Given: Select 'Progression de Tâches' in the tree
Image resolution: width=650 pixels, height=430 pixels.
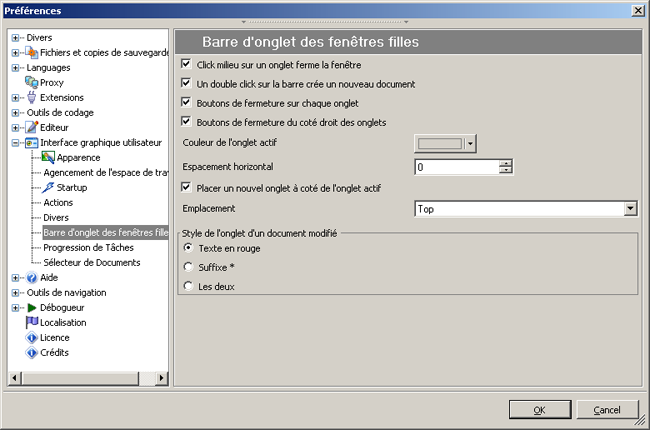Looking at the screenshot, I should [88, 247].
